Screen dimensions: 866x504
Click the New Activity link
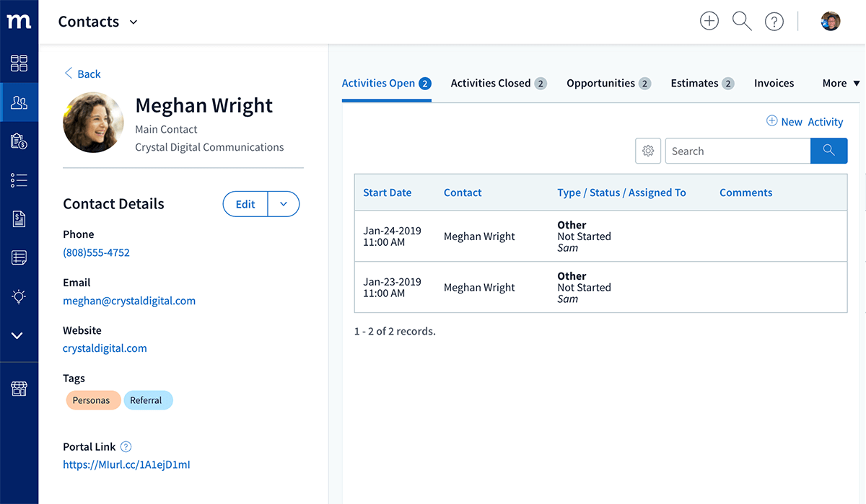(805, 122)
